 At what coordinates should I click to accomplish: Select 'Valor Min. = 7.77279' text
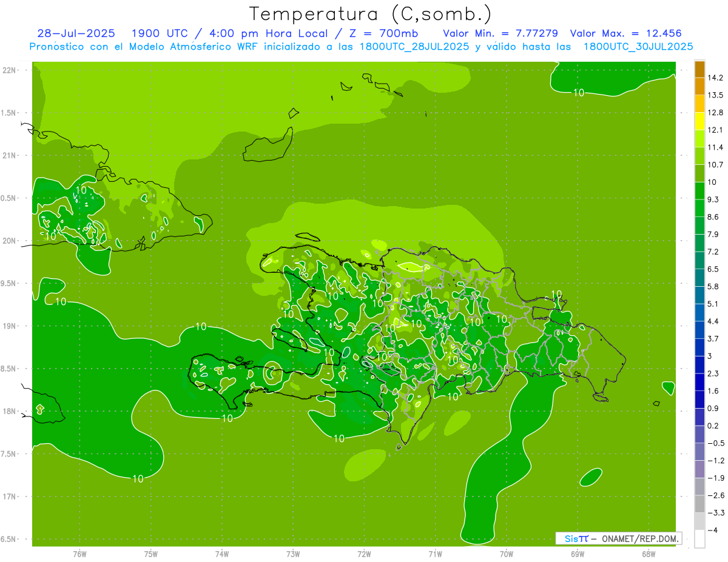tap(501, 34)
